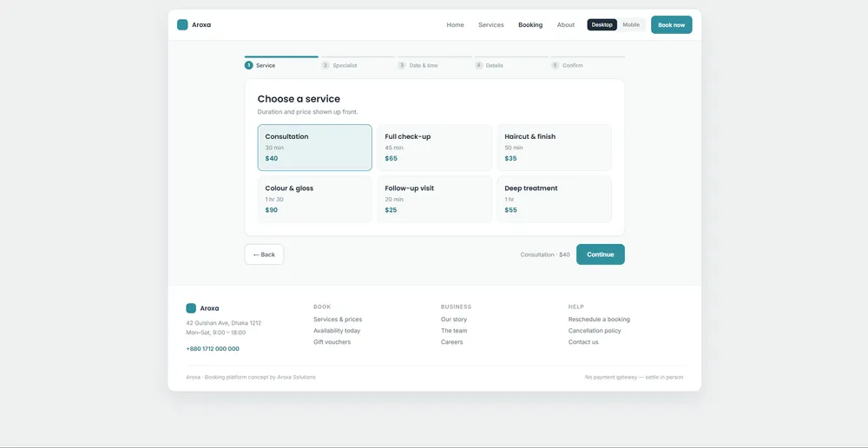Screen dimensions: 868x448
Task: Open the About nav item
Action: click(x=566, y=25)
